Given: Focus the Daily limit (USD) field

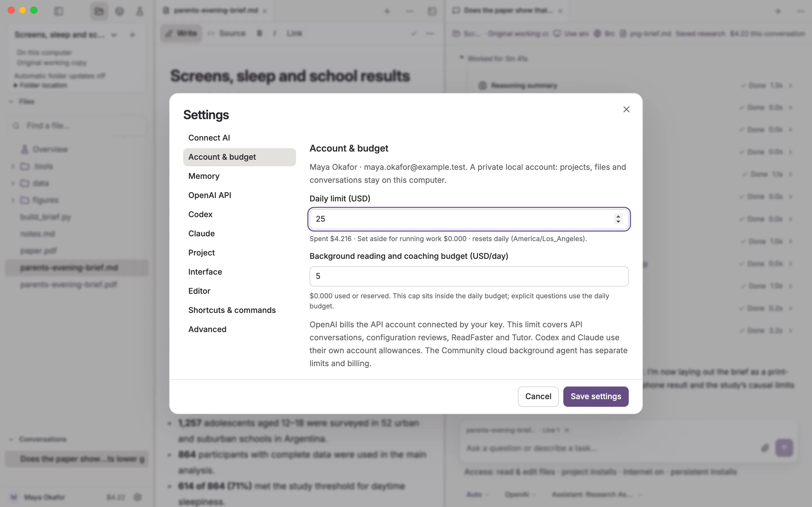Looking at the screenshot, I should coord(469,219).
